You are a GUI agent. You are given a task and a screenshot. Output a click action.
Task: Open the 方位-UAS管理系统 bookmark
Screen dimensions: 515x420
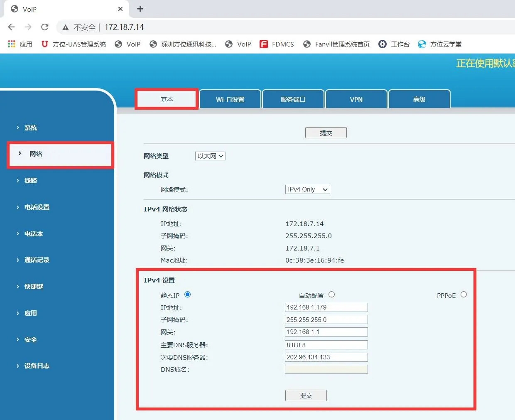pos(73,44)
